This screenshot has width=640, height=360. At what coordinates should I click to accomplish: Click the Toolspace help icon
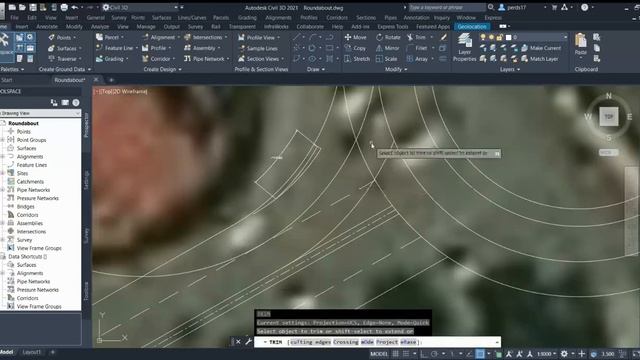click(x=76, y=102)
